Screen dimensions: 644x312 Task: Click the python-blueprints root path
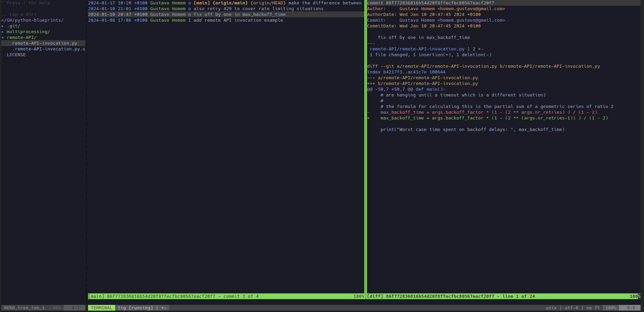click(33, 20)
